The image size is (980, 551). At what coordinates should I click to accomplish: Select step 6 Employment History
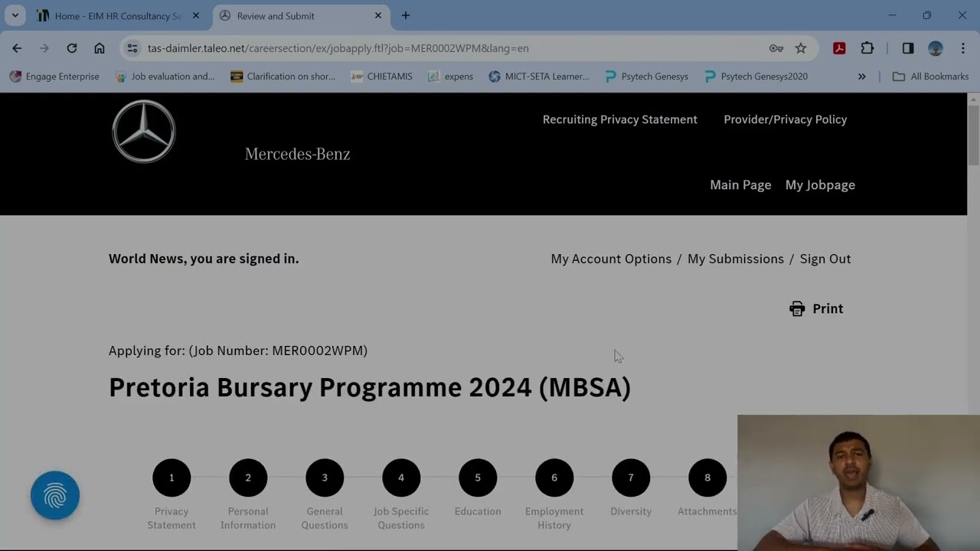point(554,478)
